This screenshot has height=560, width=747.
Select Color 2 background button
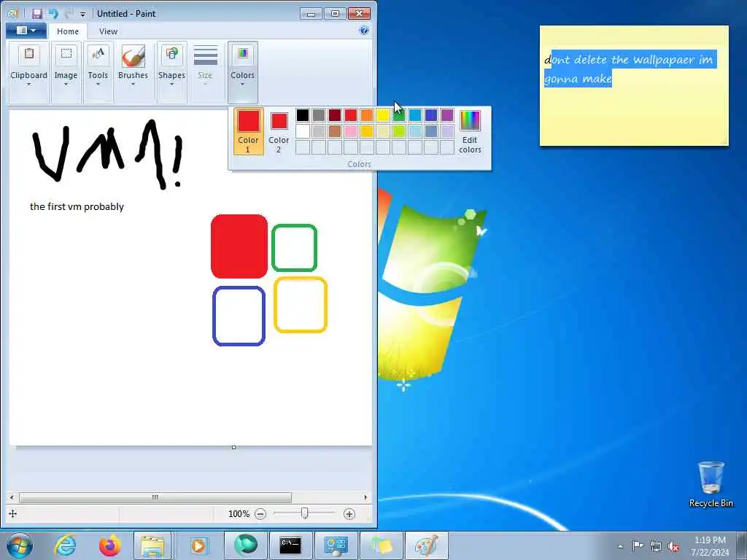coord(279,131)
